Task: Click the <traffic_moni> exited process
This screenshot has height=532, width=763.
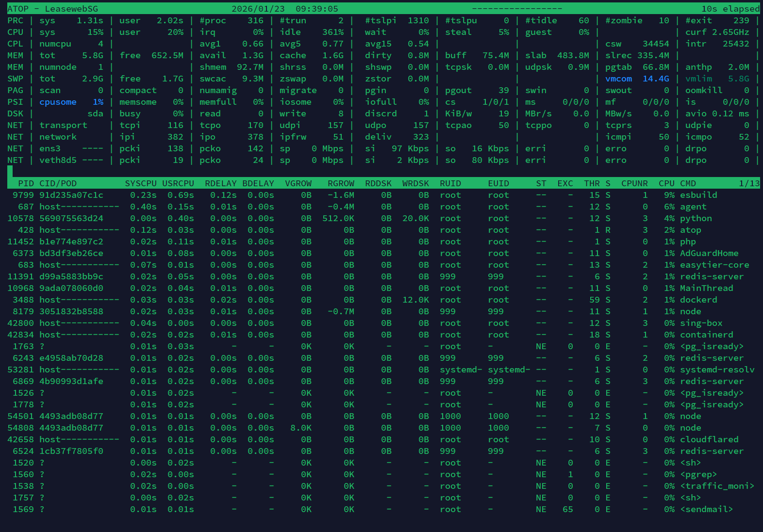Action: (x=717, y=486)
